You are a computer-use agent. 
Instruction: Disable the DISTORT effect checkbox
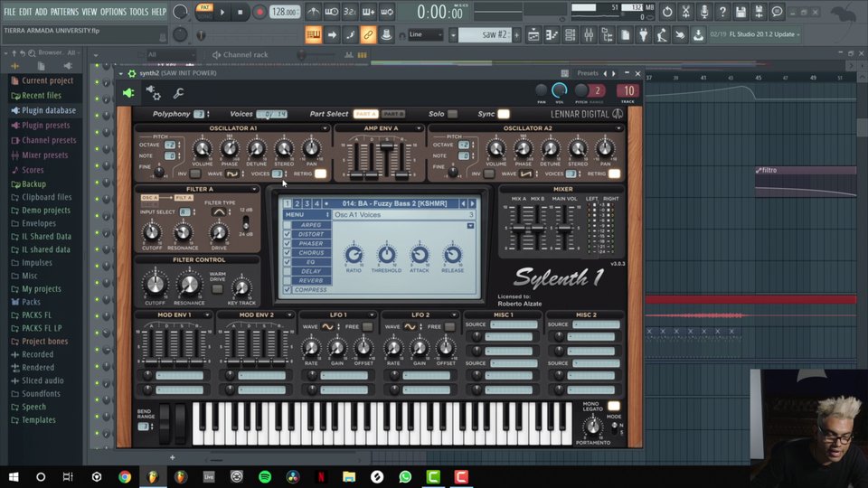[x=287, y=234]
